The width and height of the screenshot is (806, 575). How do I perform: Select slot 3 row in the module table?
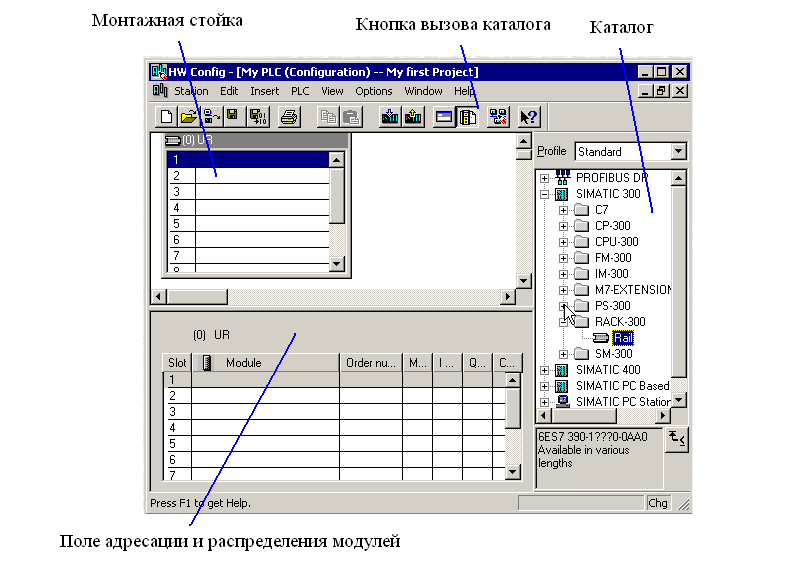click(334, 412)
